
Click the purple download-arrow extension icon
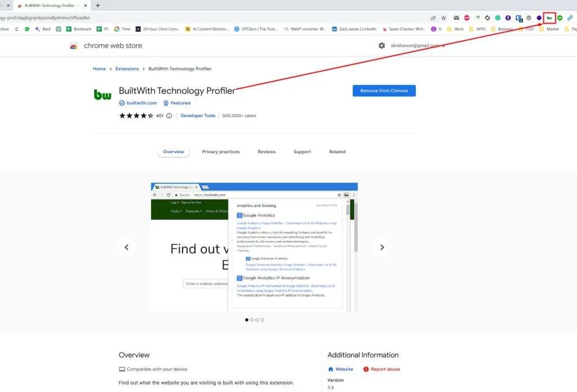pyautogui.click(x=508, y=17)
